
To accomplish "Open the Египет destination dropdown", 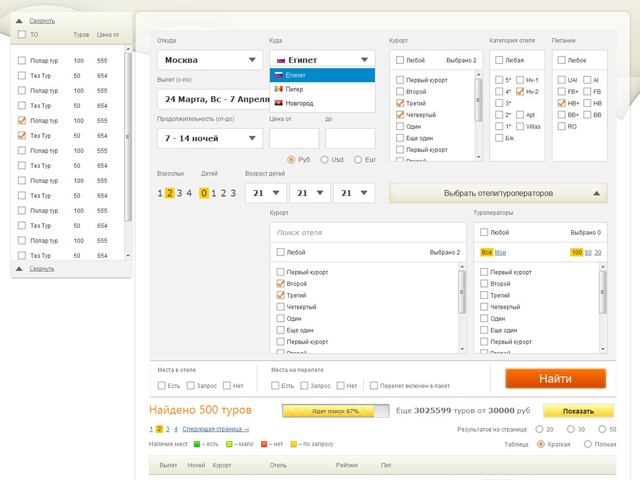I will (322, 60).
